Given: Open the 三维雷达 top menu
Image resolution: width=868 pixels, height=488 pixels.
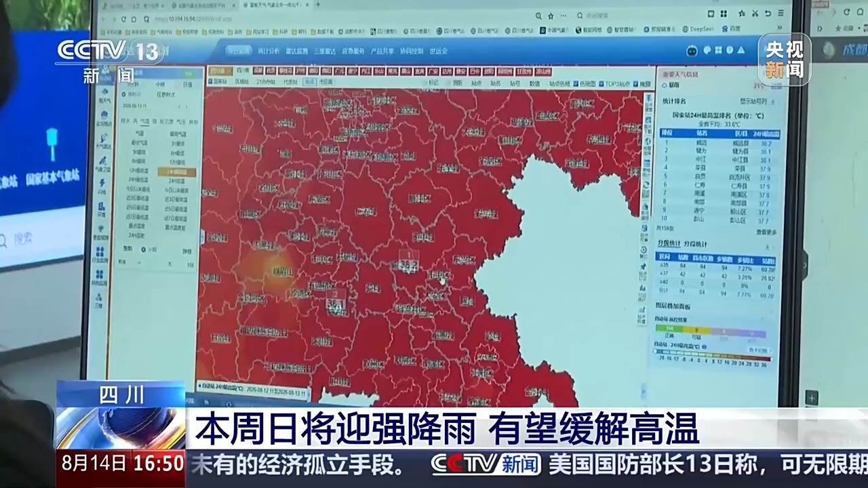Looking at the screenshot, I should (325, 51).
